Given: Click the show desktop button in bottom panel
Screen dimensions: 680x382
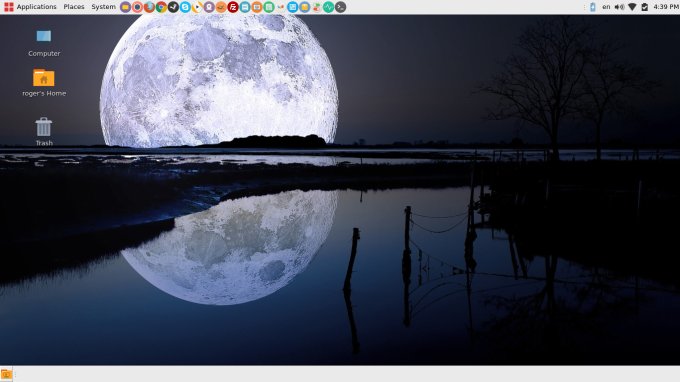Looking at the screenshot, I should [x=6, y=374].
